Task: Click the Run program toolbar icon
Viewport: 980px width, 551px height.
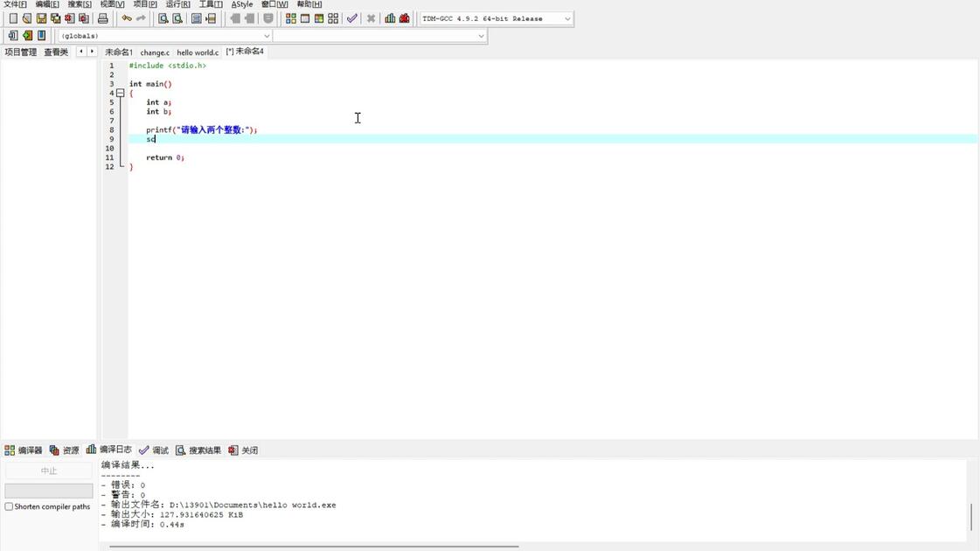Action: coord(305,18)
